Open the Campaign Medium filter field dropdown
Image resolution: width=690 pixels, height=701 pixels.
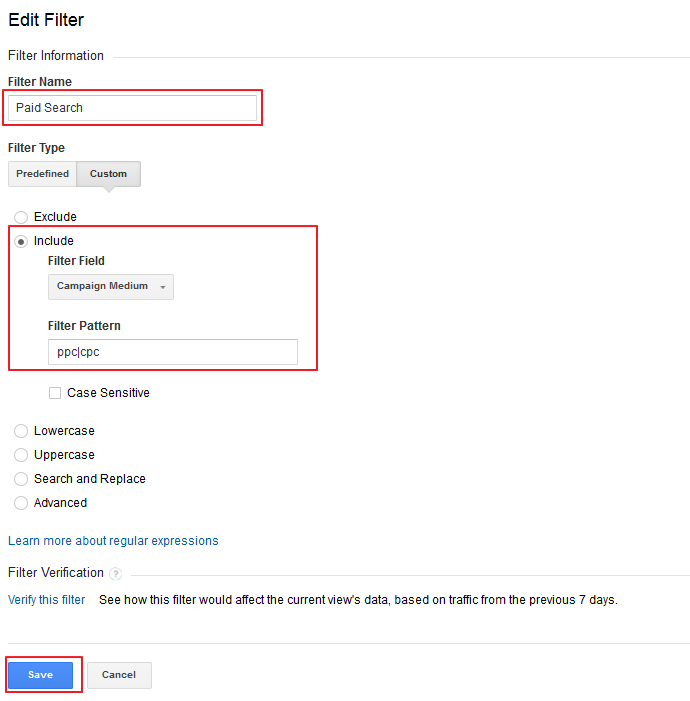[x=110, y=287]
